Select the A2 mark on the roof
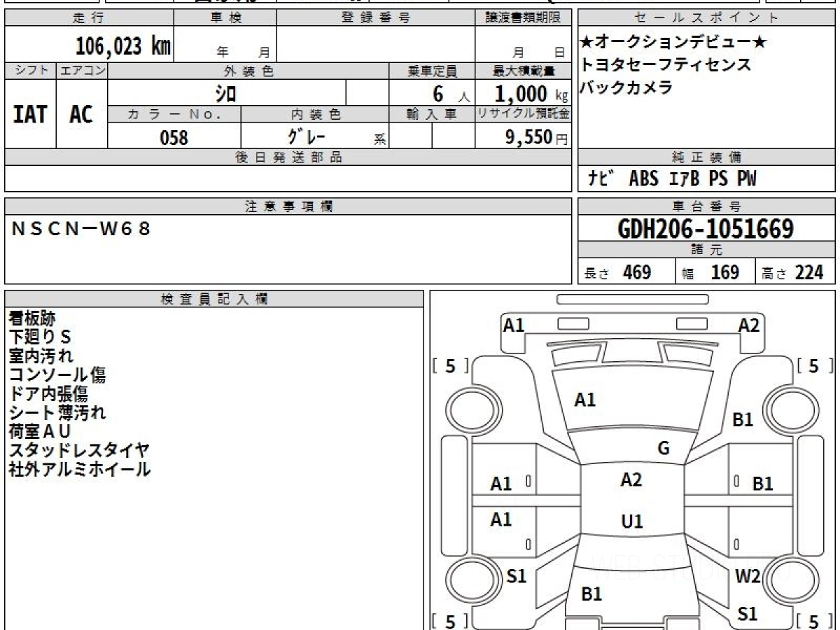Viewport: 840px width, 630px height. click(631, 479)
